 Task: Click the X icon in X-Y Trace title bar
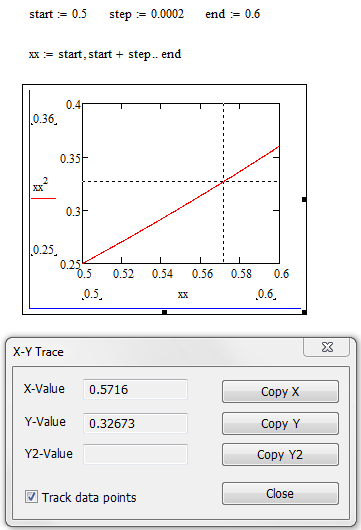click(x=327, y=347)
